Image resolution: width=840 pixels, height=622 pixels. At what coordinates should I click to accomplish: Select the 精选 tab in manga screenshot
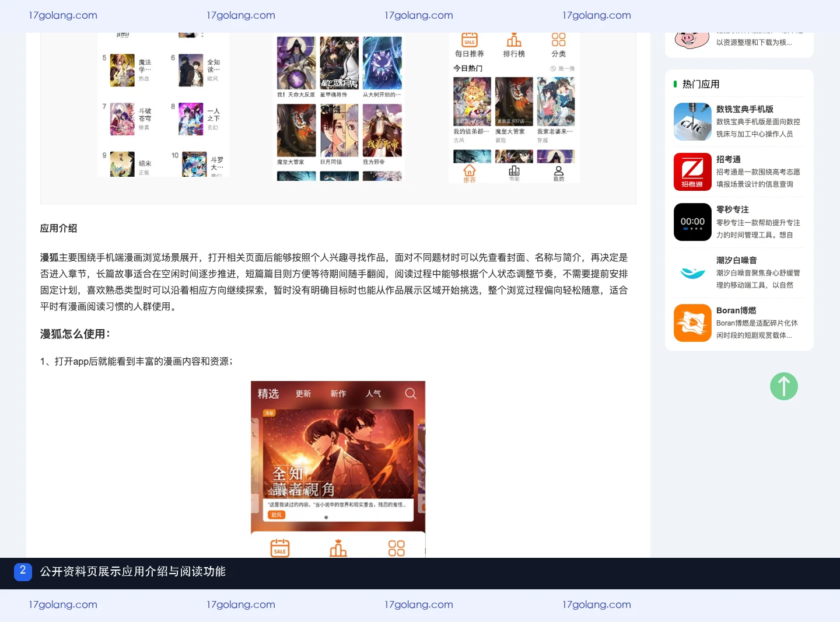point(268,394)
